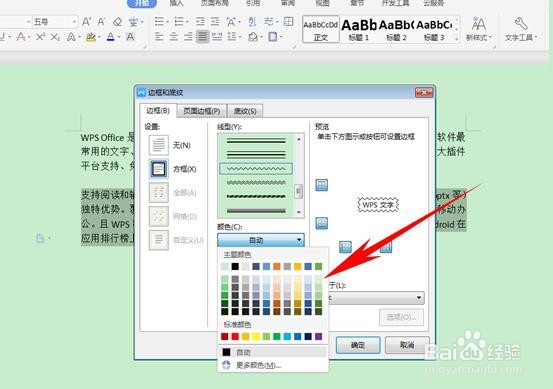
Task: Click the line spacing icon
Action: [232, 36]
